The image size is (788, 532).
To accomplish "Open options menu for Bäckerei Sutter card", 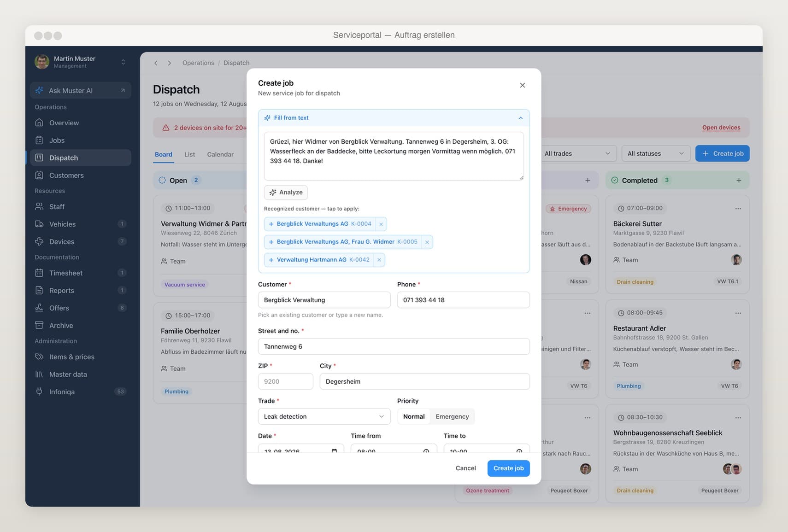I will click(738, 209).
